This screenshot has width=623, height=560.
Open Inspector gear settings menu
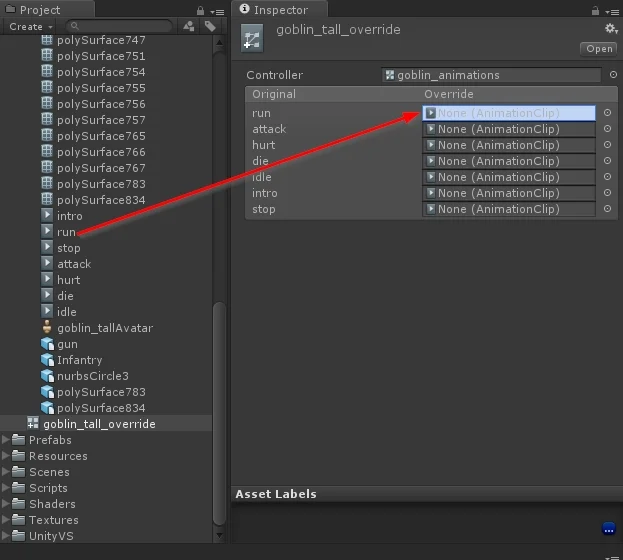[611, 29]
